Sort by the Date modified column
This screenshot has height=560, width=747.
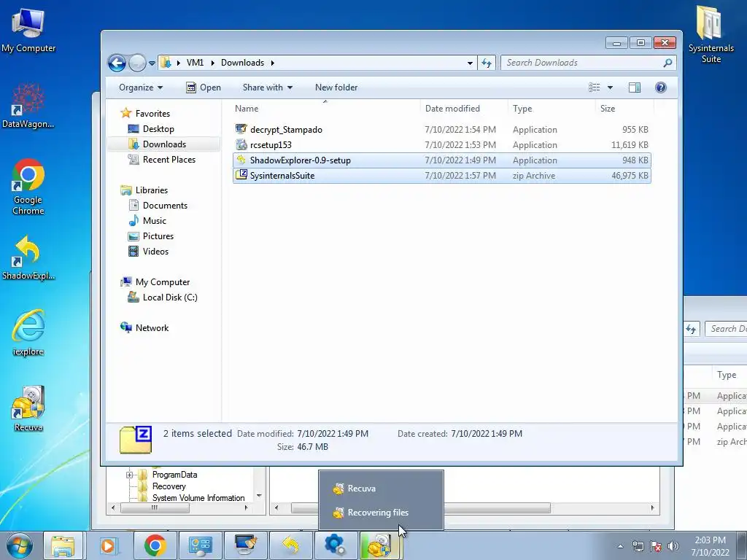point(464,109)
